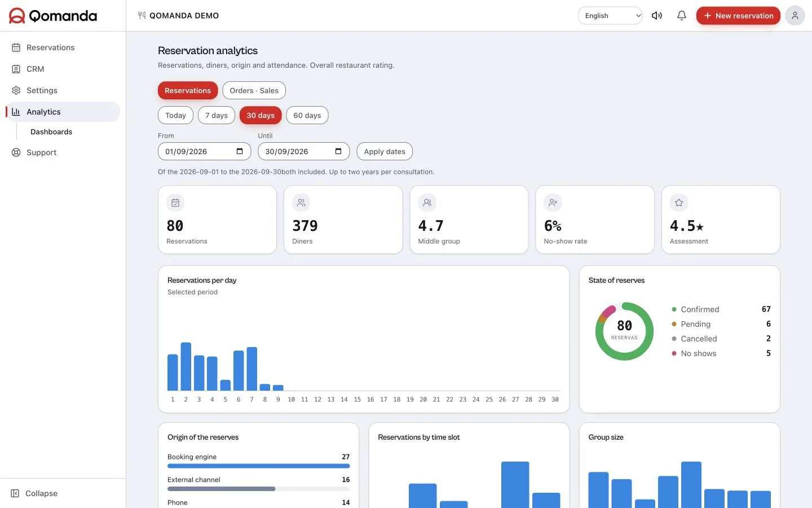Click the Settings gear icon
The height and width of the screenshot is (508, 812).
pos(16,90)
